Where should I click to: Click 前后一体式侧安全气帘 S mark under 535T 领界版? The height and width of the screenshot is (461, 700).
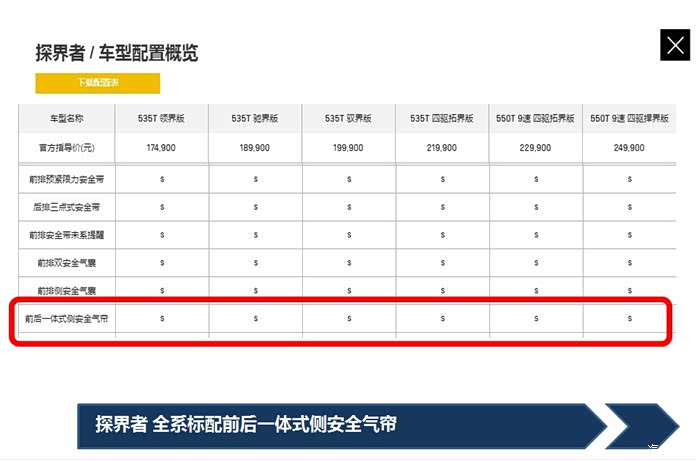point(162,318)
